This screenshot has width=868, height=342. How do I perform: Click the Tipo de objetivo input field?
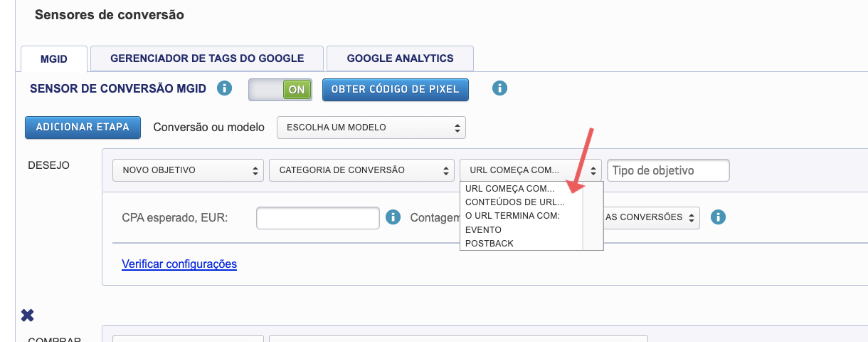[667, 170]
